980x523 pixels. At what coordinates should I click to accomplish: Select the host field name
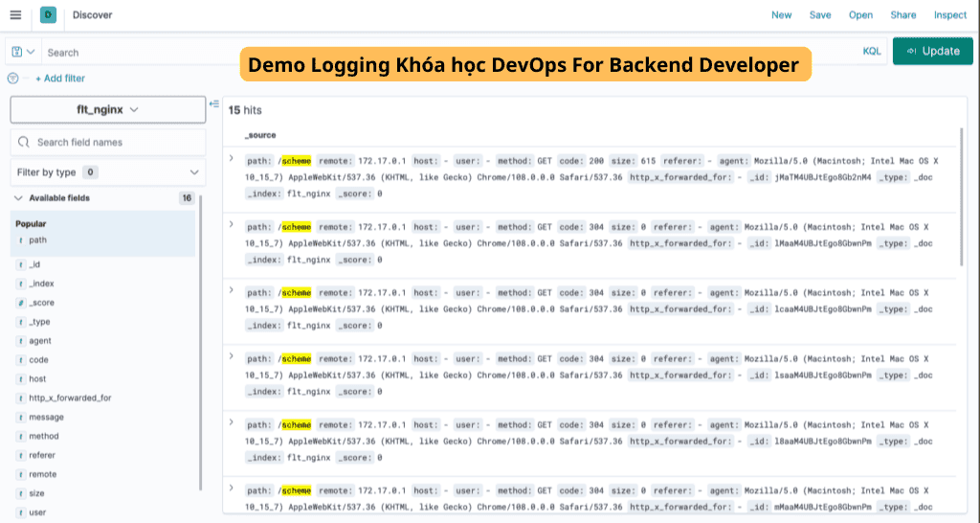coord(37,379)
